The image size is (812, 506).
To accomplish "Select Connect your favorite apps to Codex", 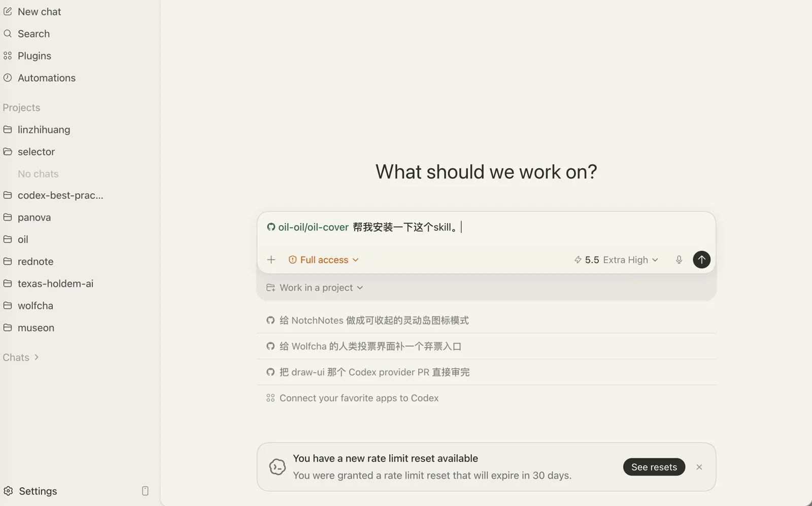I will click(x=486, y=398).
